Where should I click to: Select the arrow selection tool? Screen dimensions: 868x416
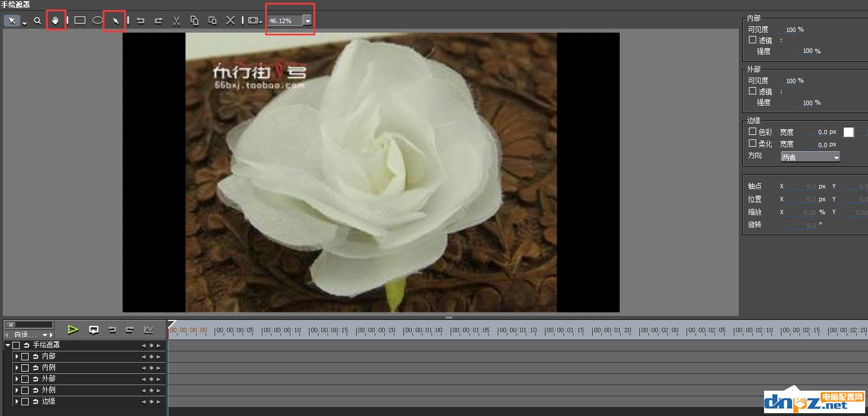(12, 21)
